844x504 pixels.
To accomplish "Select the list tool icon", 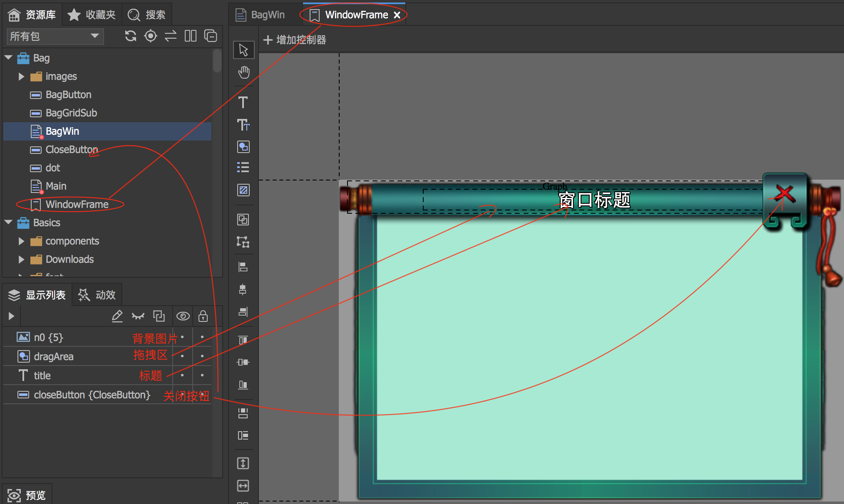I will click(243, 167).
